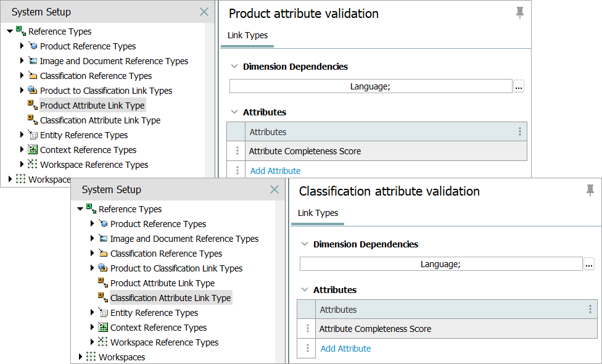Select Workspaces text in lower tree
Viewport: 602px width, 364px height.
tap(122, 357)
